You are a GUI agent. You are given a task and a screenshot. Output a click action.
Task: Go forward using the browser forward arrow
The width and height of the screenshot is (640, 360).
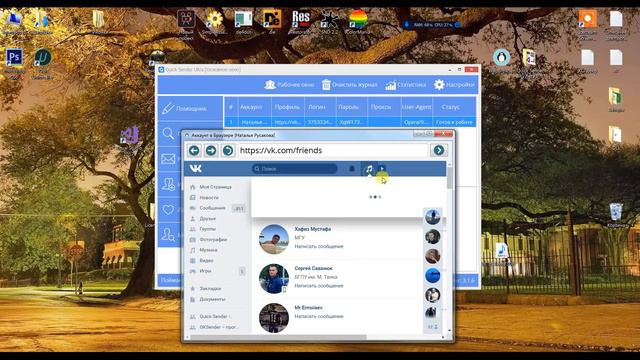211,151
